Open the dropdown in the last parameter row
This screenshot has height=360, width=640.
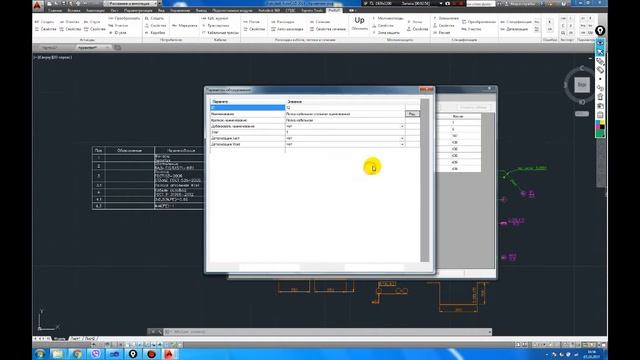[402, 144]
